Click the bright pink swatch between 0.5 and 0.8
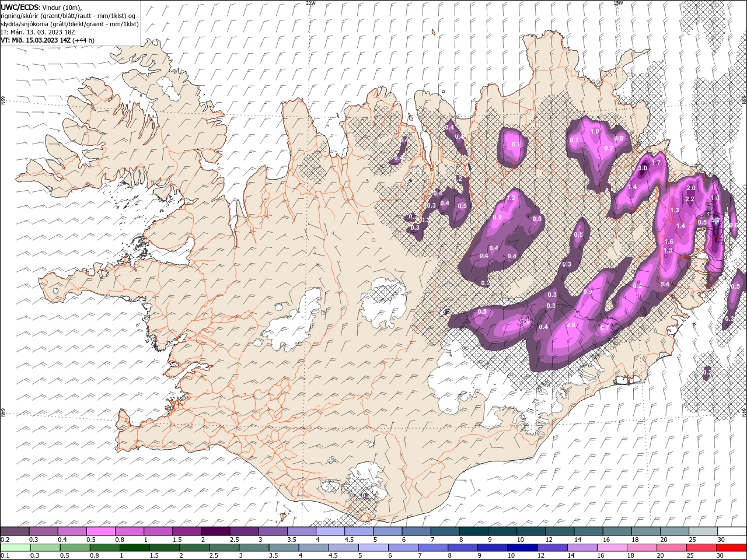The image size is (747, 560). [101, 531]
